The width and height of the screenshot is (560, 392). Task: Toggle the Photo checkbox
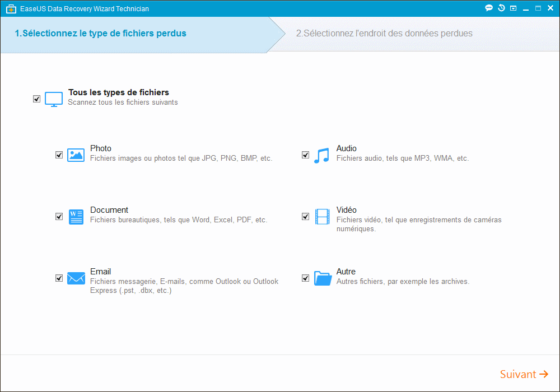click(x=59, y=155)
